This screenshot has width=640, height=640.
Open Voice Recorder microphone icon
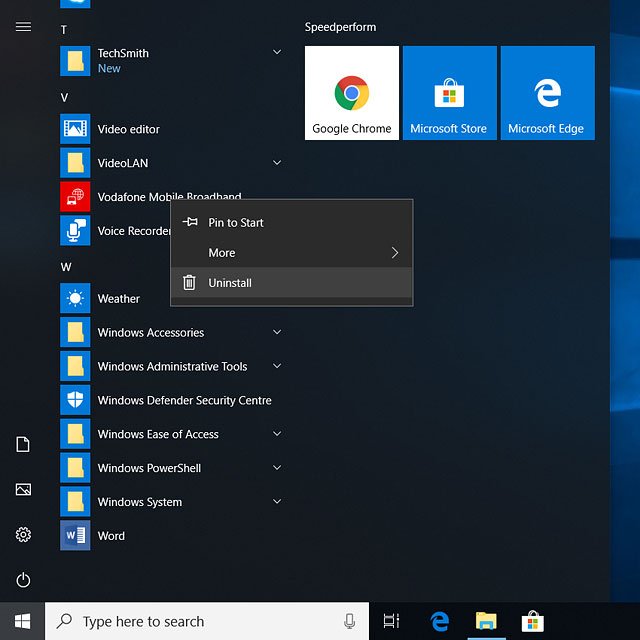click(x=75, y=231)
